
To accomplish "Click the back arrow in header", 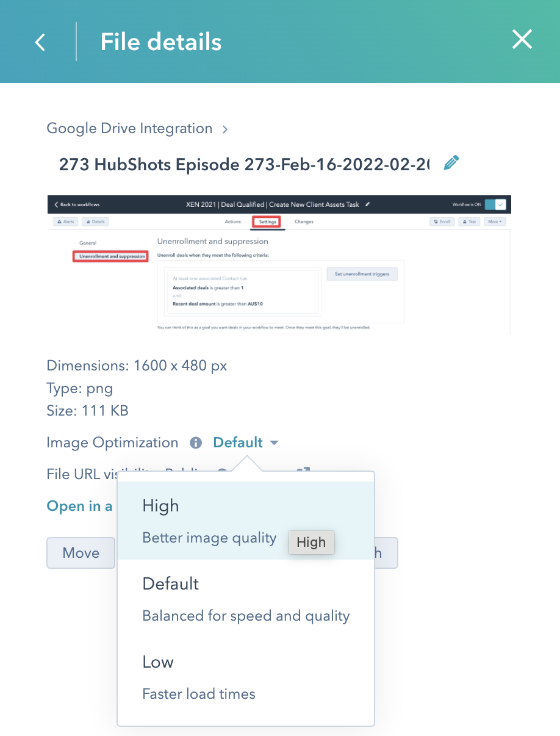I will pyautogui.click(x=40, y=42).
